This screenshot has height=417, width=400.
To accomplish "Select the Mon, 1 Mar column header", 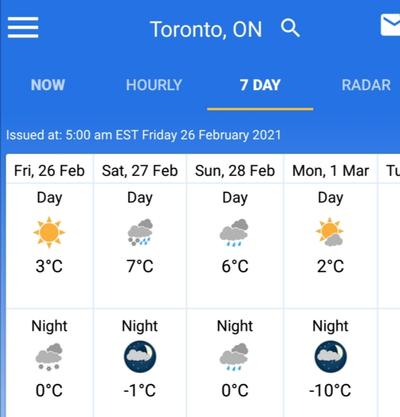I will (x=330, y=171).
